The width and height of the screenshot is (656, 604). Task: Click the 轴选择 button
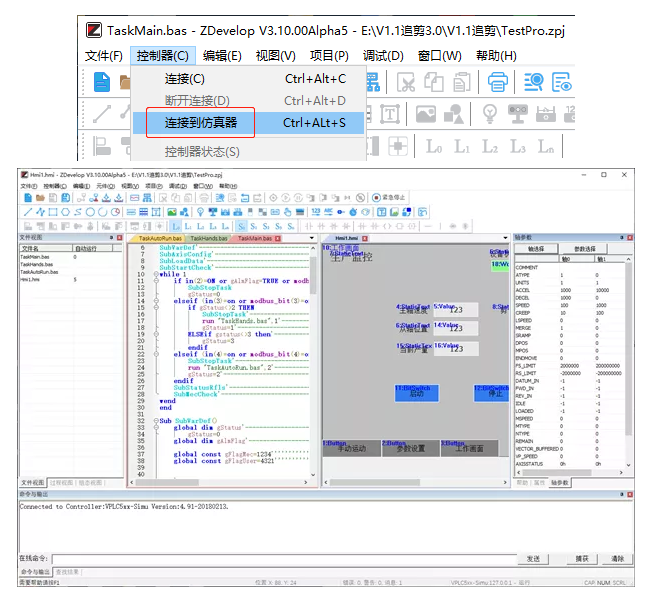pyautogui.click(x=536, y=249)
